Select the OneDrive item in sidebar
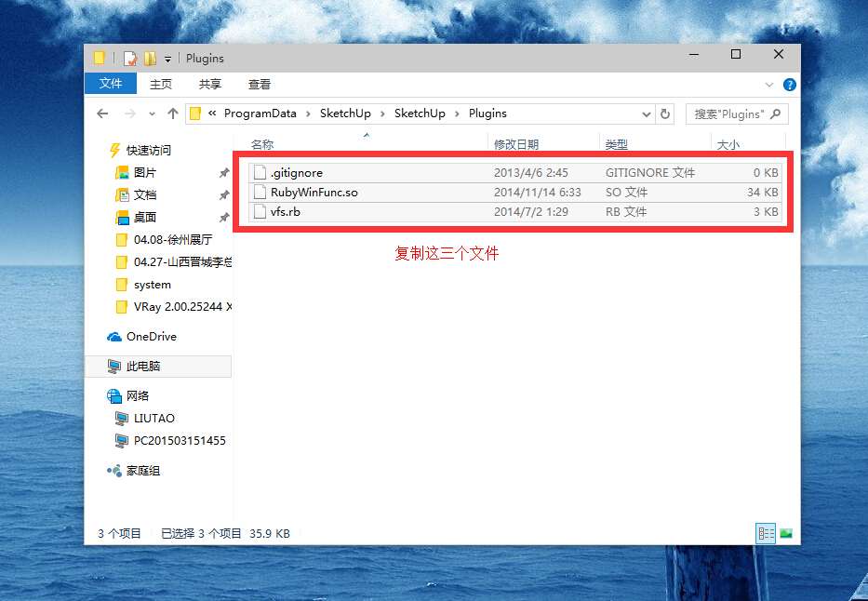Screen dimensions: 868x601 tap(151, 337)
